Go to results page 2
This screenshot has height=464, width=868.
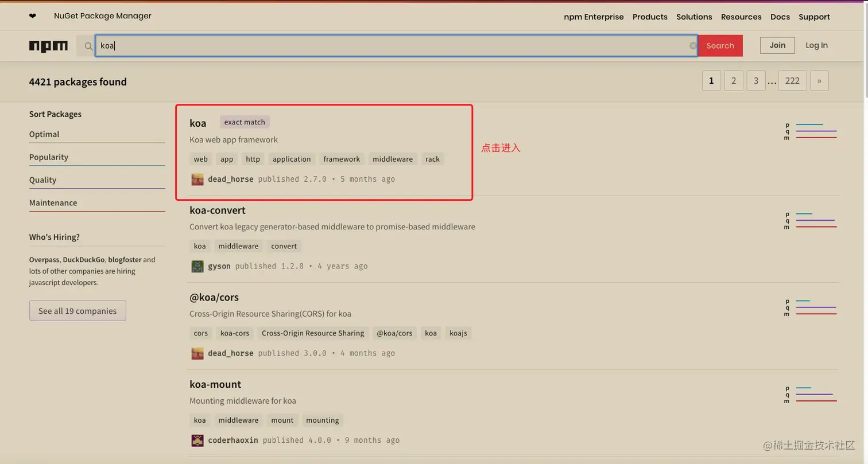(734, 81)
